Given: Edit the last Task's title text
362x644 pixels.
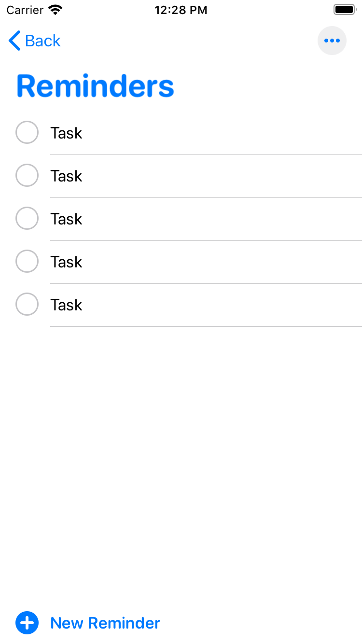Looking at the screenshot, I should (x=66, y=305).
